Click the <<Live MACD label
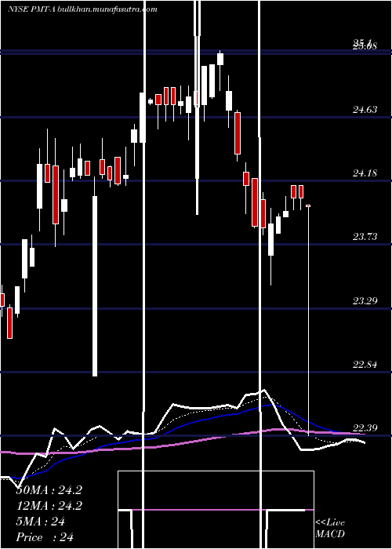 pyautogui.click(x=330, y=528)
